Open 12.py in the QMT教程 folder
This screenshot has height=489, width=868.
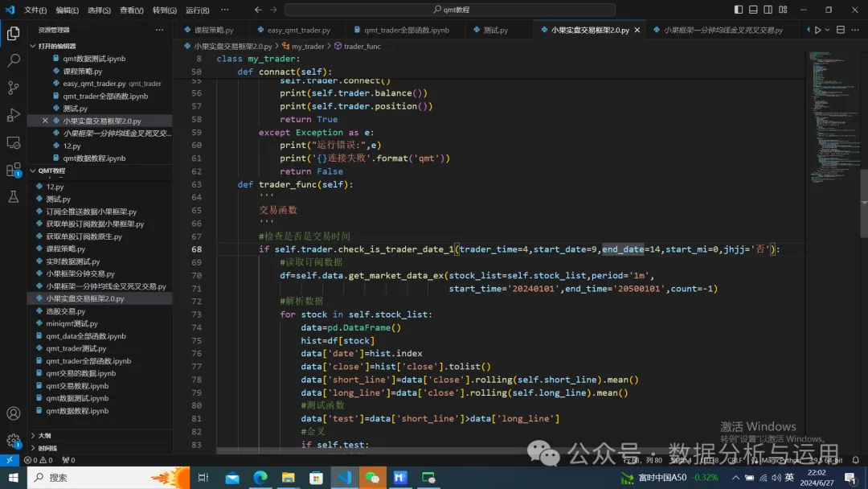55,187
